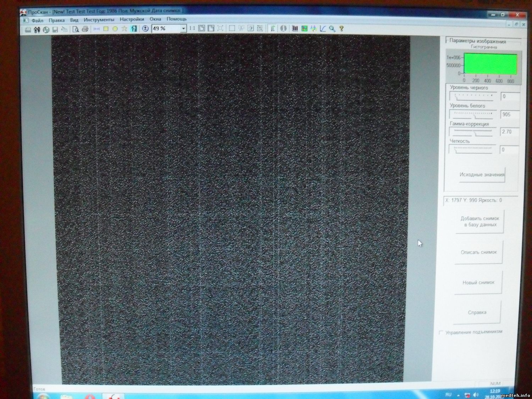Open the Файл menu
The image size is (532, 399).
(37, 21)
